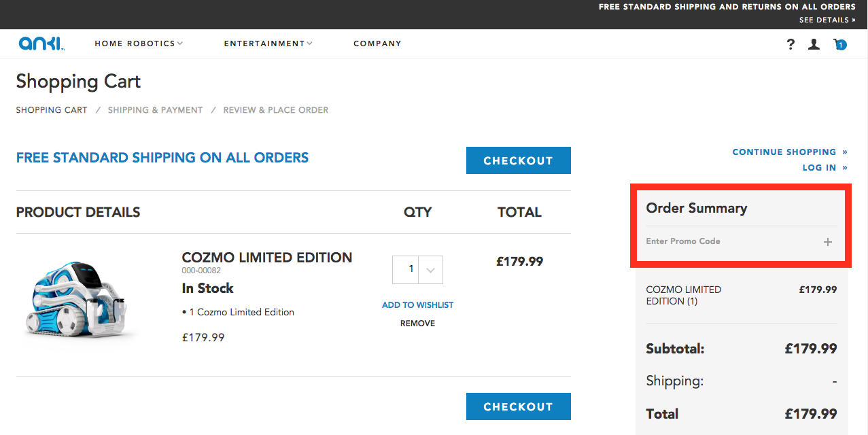Open the Cozmo Limited Edition product title
The image size is (868, 435).
[x=267, y=258]
